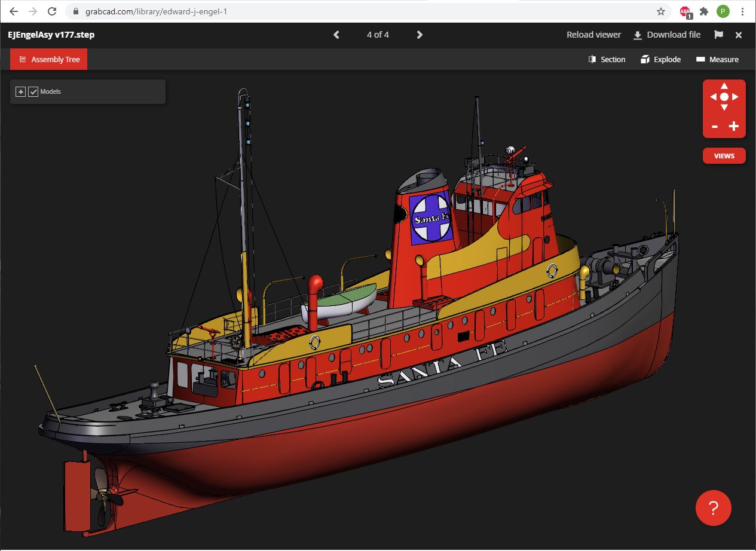
Task: Open the ABP extension icon
Action: click(685, 11)
